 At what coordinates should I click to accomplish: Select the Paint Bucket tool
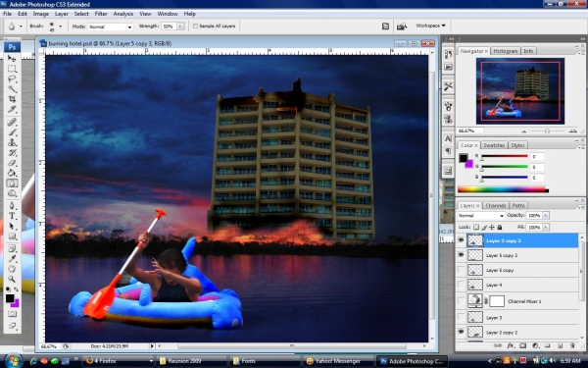point(12,173)
